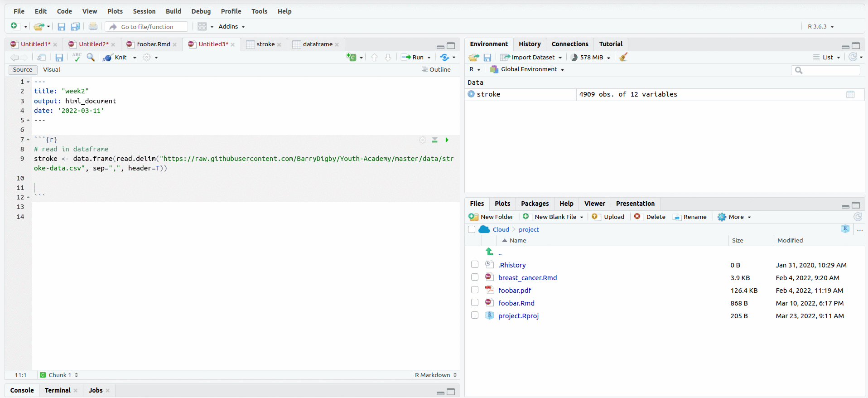868x398 pixels.
Task: Go up to parent directory arrow
Action: coord(489,251)
